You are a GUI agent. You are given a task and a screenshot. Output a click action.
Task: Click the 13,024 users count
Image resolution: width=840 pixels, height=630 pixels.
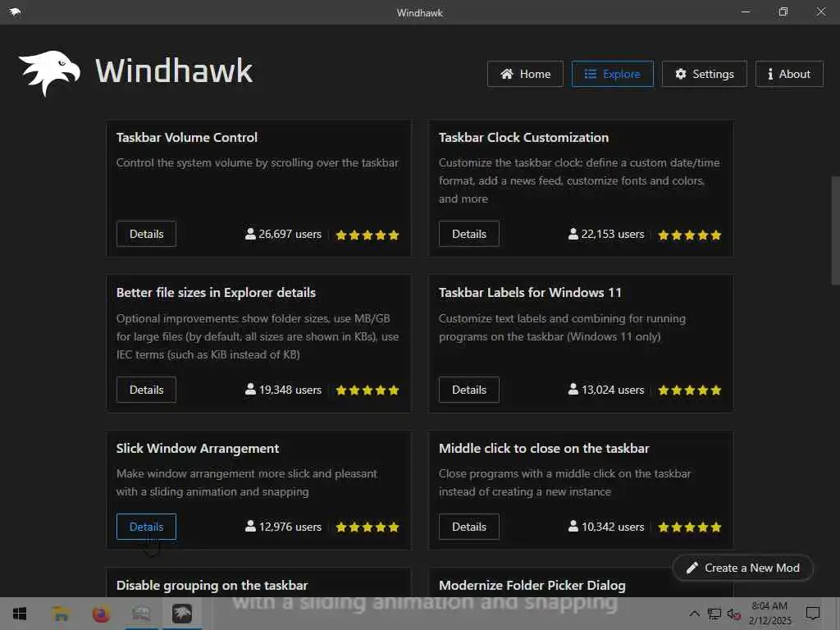click(x=606, y=390)
